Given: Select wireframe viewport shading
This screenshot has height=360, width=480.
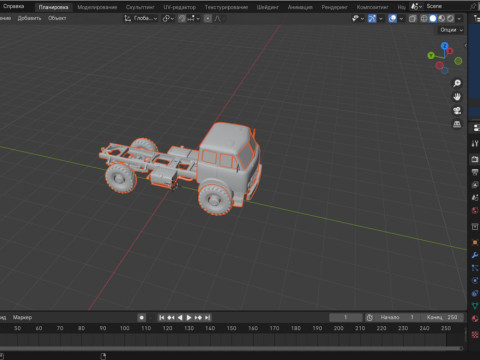Looking at the screenshot, I should click(x=424, y=19).
